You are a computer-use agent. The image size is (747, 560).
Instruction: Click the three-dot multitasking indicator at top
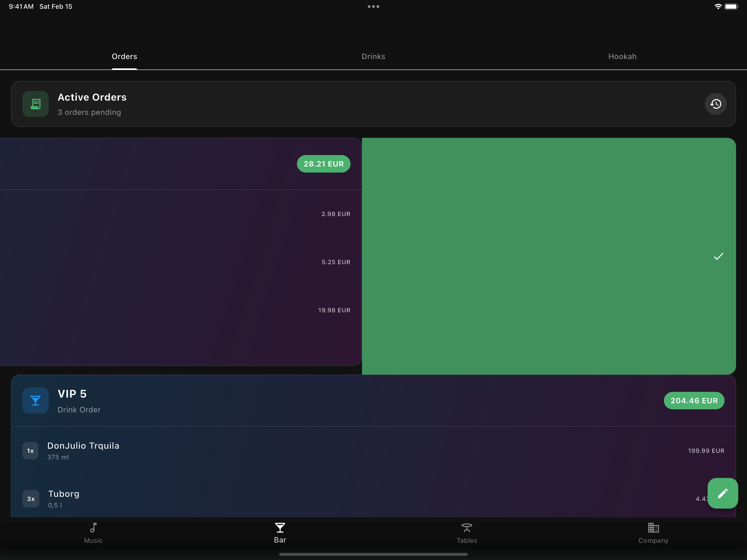[x=373, y=6]
